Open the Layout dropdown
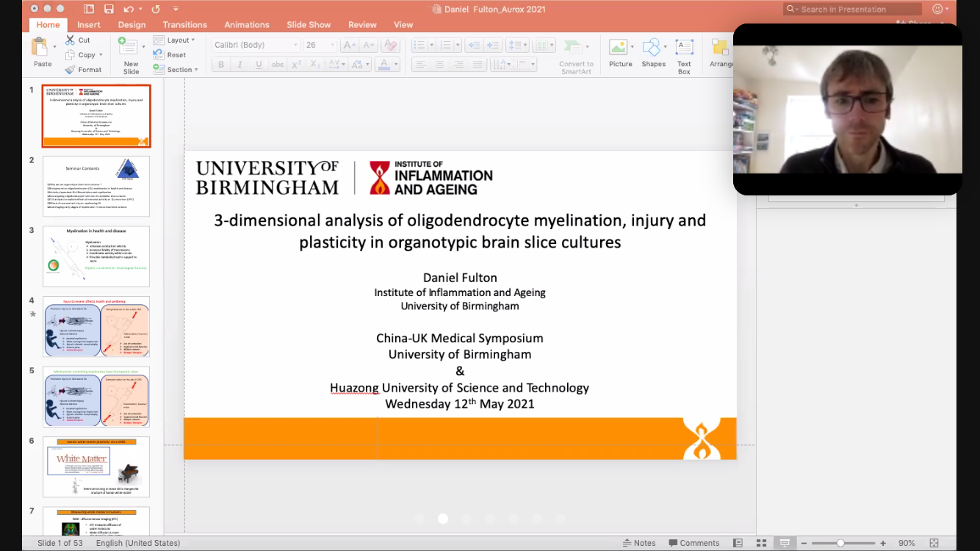Image resolution: width=980 pixels, height=551 pixels. [x=176, y=40]
